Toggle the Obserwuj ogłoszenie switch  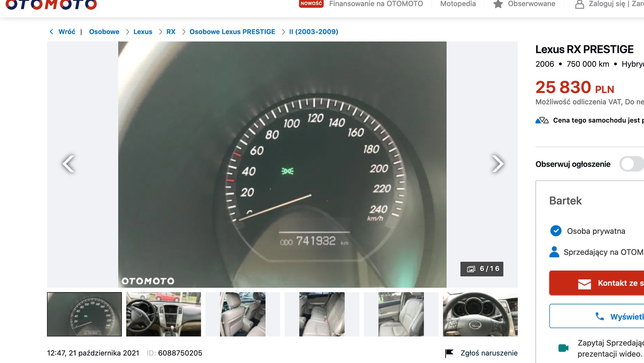click(632, 164)
